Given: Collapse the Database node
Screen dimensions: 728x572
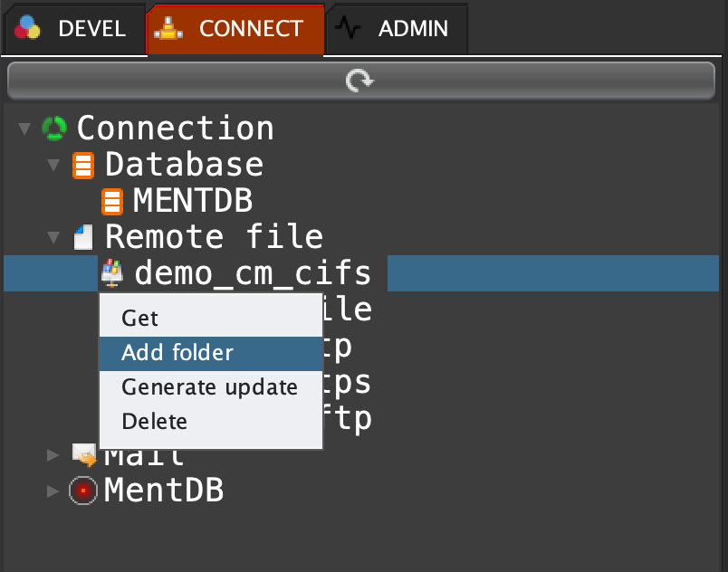Looking at the screenshot, I should pos(53,166).
